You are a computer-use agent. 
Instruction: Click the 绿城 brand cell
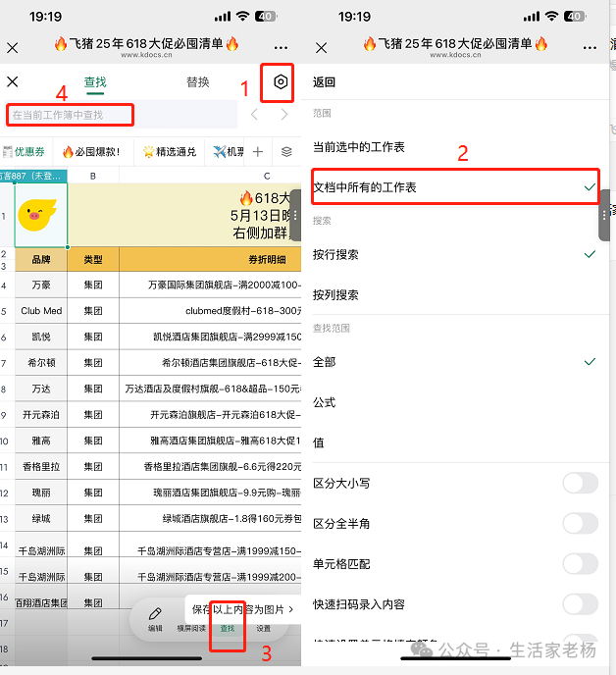pyautogui.click(x=41, y=518)
